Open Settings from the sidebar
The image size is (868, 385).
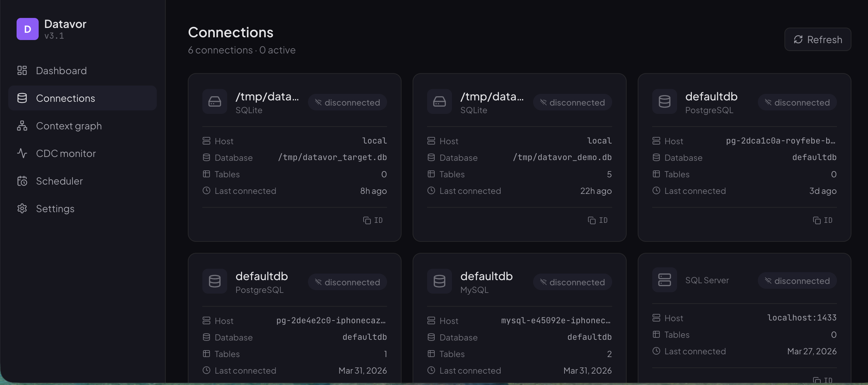click(x=83, y=209)
